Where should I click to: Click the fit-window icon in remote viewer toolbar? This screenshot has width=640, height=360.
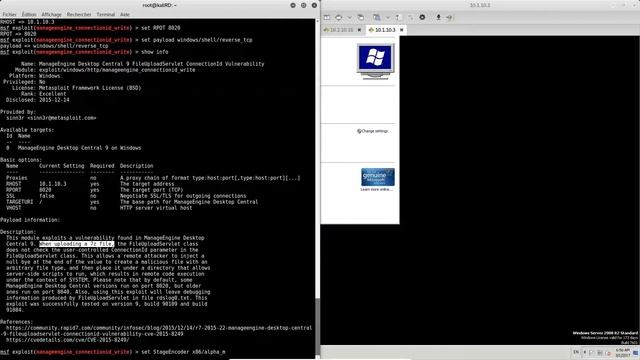click(x=339, y=17)
